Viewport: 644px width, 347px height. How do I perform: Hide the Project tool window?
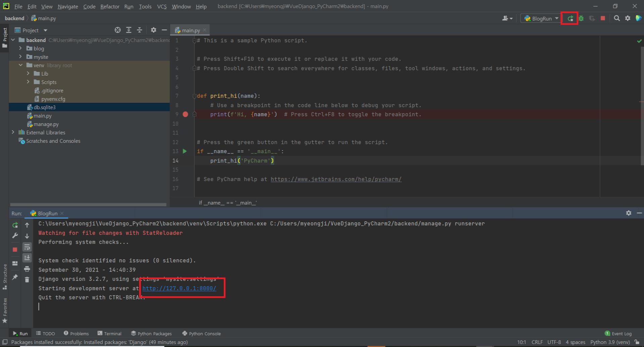click(x=164, y=30)
